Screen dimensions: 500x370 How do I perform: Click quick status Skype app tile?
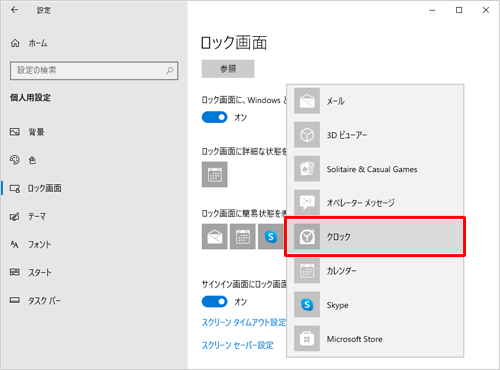pyautogui.click(x=271, y=236)
